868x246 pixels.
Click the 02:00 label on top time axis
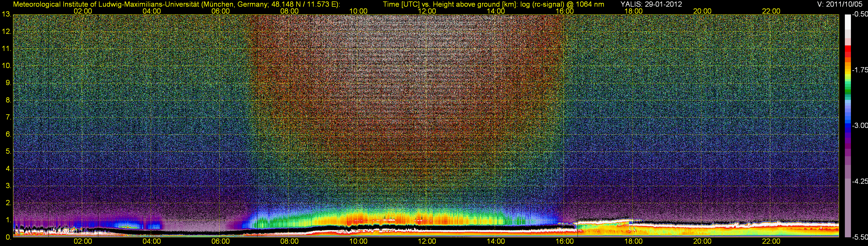click(x=83, y=11)
